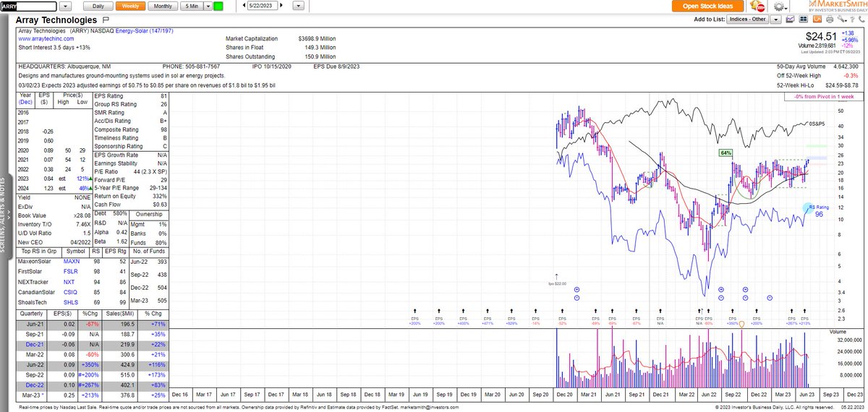868x412 pixels.
Task: Click the 0S&P5 index line label
Action: pos(817,124)
